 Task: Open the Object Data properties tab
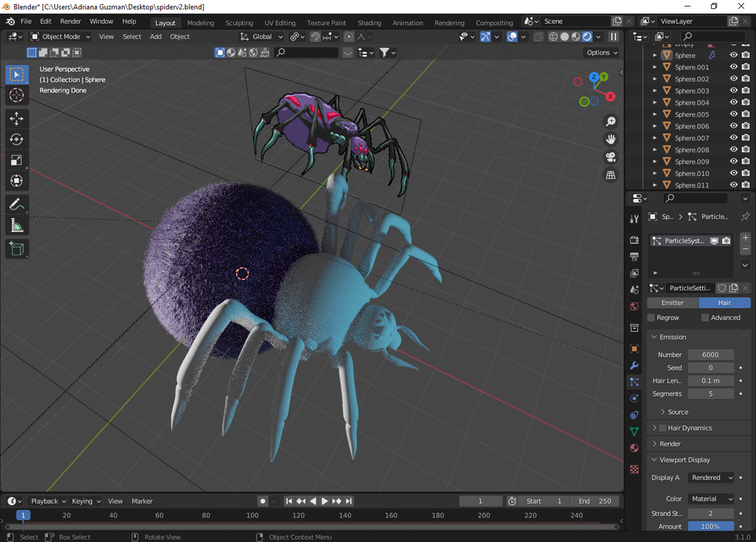[635, 431]
